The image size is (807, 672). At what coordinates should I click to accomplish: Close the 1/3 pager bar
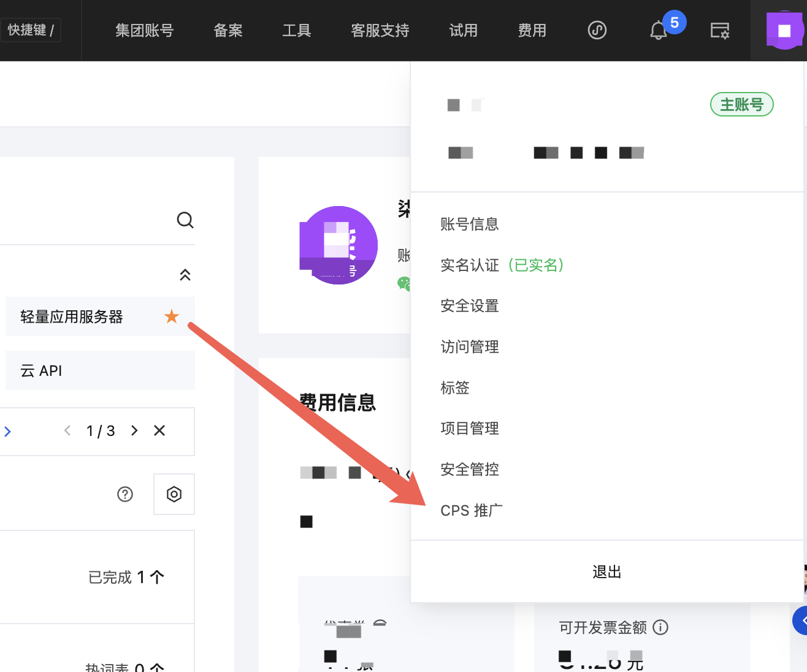[159, 430]
